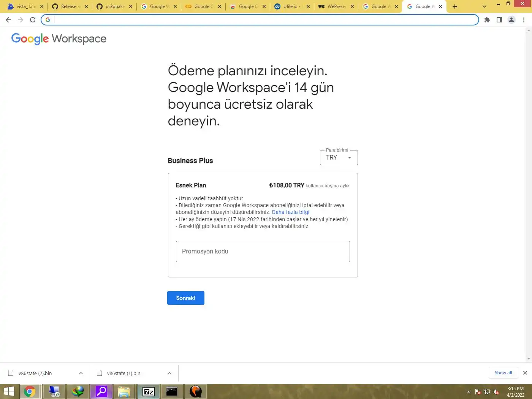Open 7-Zip from the taskbar
532x399 pixels.
click(x=149, y=391)
